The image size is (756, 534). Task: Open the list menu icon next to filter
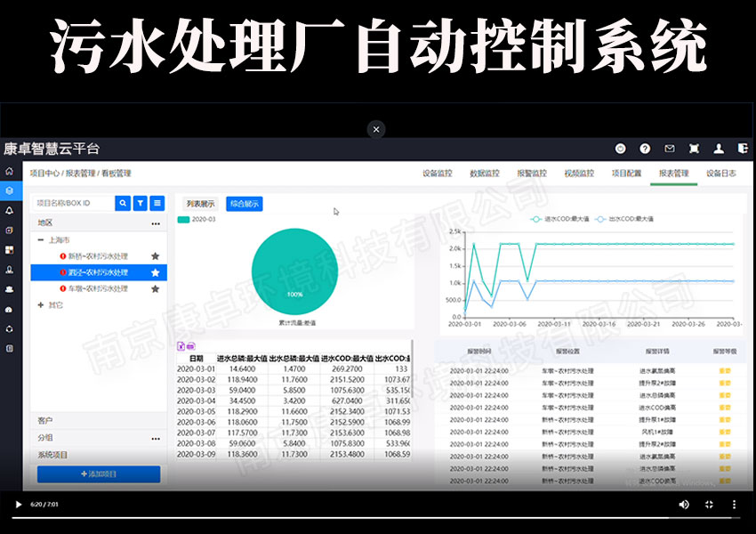pyautogui.click(x=157, y=203)
